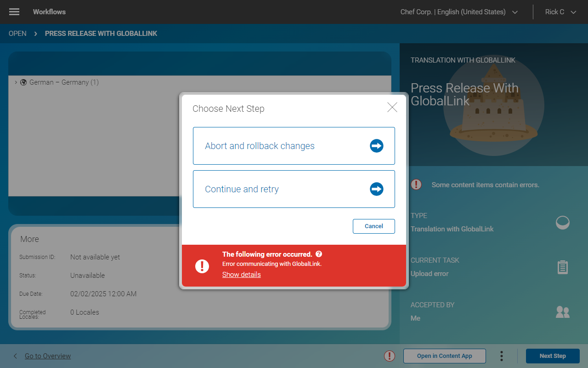Click the error icon next to Open in Content App
Viewport: 588px width, 368px height.
click(389, 356)
